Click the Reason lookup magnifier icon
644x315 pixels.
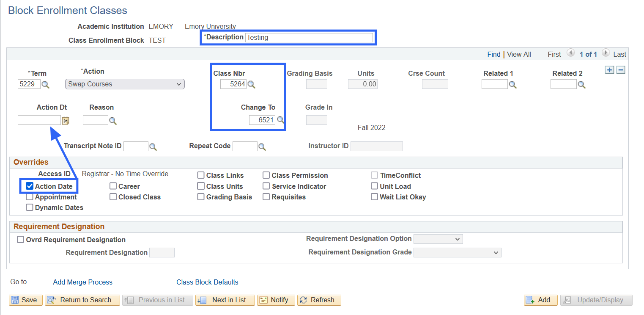point(113,121)
